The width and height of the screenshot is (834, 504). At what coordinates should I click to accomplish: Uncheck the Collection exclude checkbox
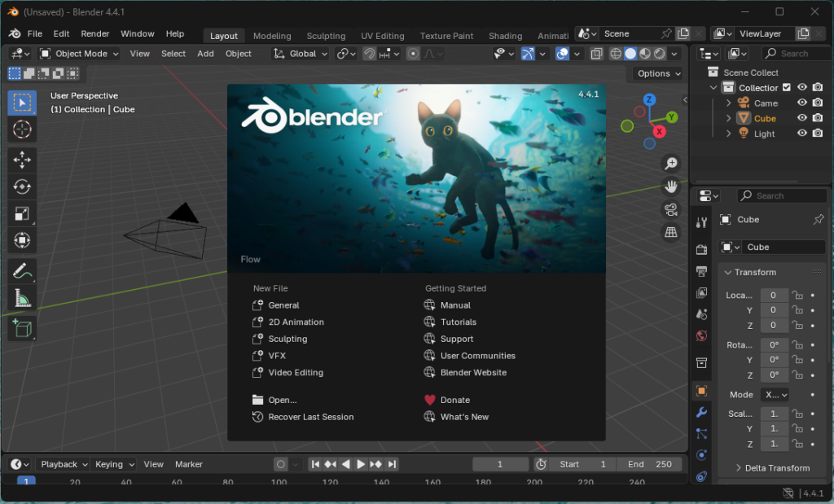pos(787,87)
